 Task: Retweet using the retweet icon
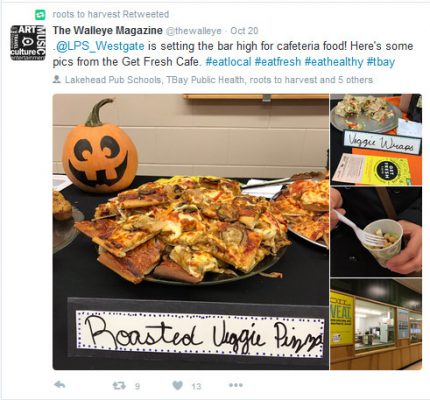tap(119, 386)
